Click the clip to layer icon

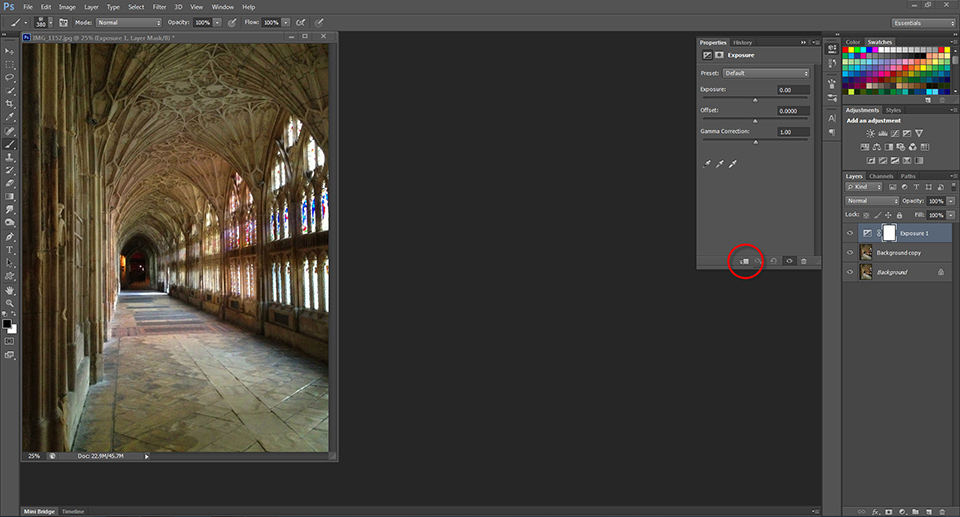[744, 261]
